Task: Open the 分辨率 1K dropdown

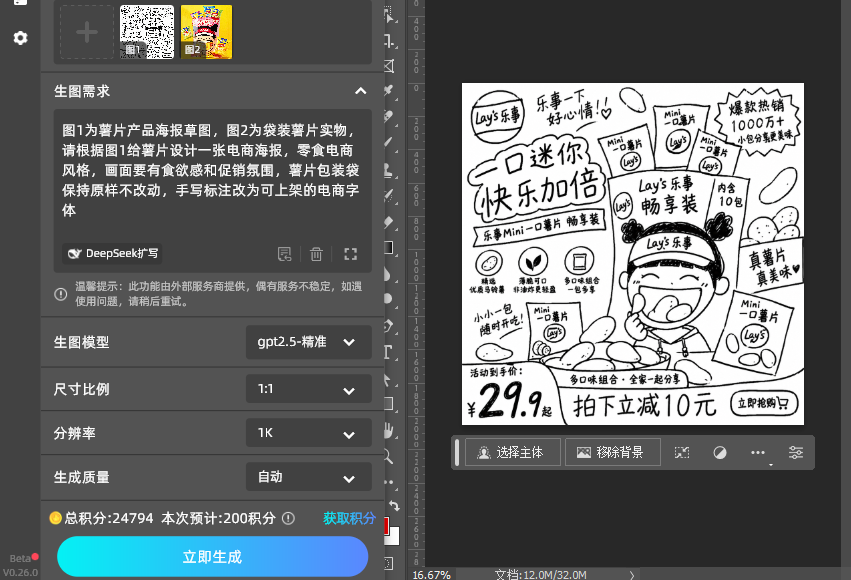Action: pyautogui.click(x=308, y=433)
